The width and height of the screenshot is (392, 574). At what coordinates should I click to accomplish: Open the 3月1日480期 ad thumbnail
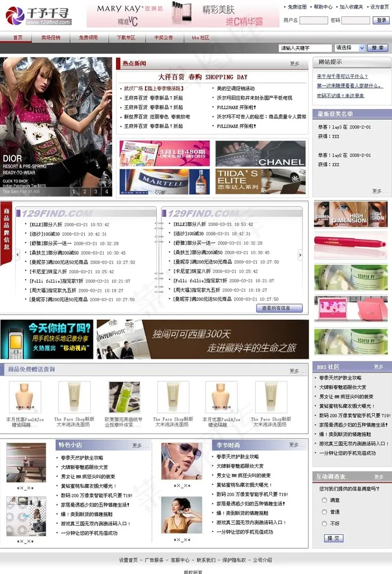click(165, 154)
